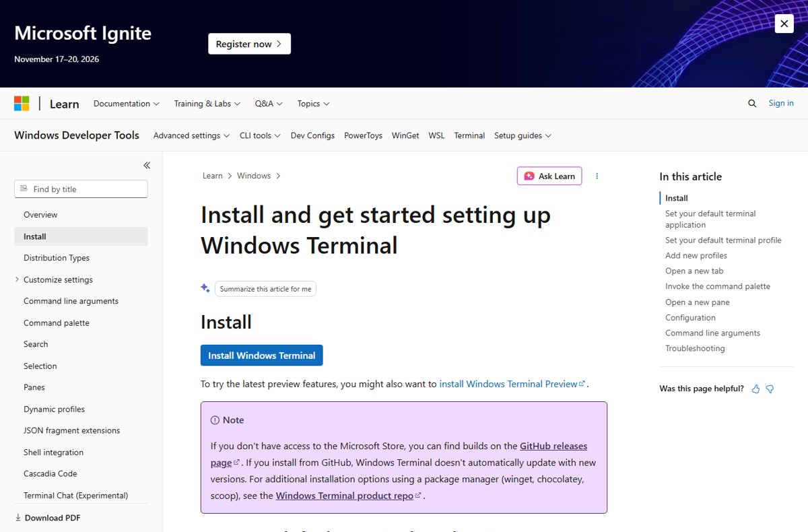Image resolution: width=808 pixels, height=532 pixels.
Task: Go to Terminal menu item
Action: point(469,135)
